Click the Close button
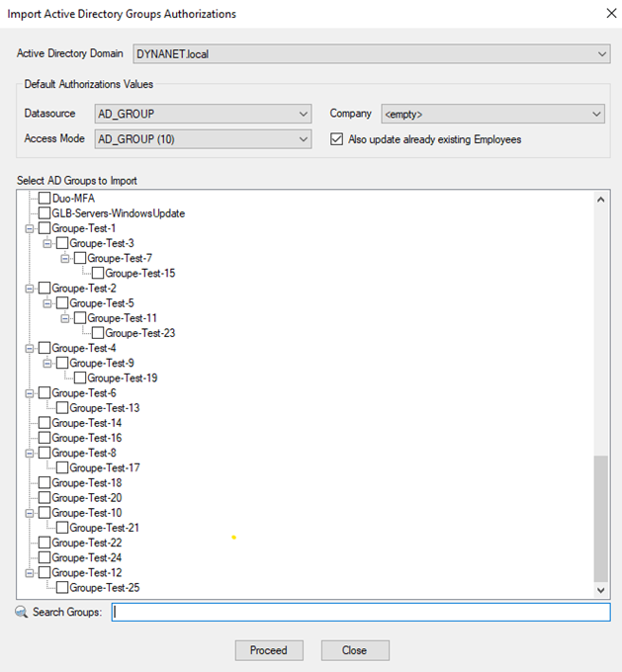The image size is (622, 672). point(354,650)
